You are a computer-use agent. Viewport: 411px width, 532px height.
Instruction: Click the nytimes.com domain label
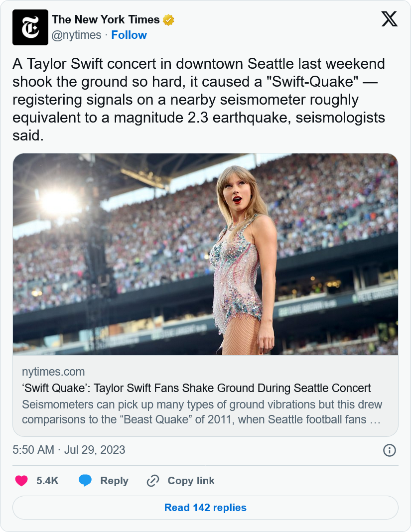[53, 372]
